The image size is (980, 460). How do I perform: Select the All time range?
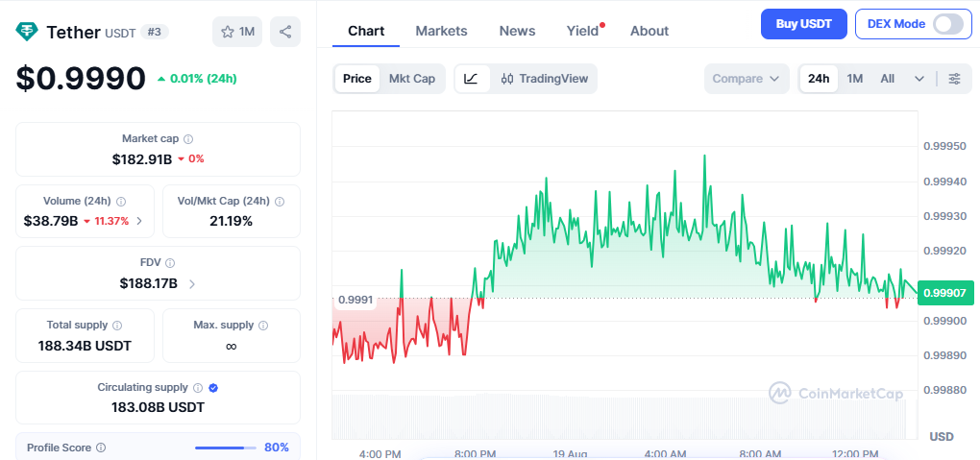pyautogui.click(x=887, y=79)
